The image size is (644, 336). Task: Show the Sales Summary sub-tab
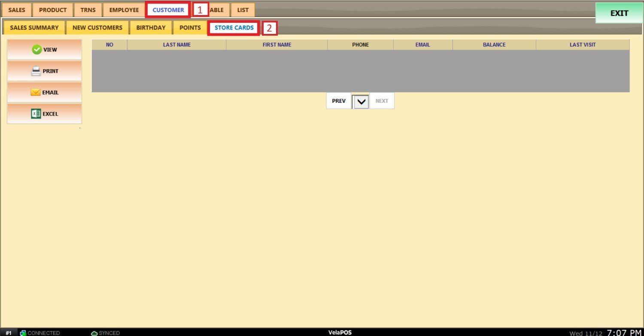click(34, 27)
